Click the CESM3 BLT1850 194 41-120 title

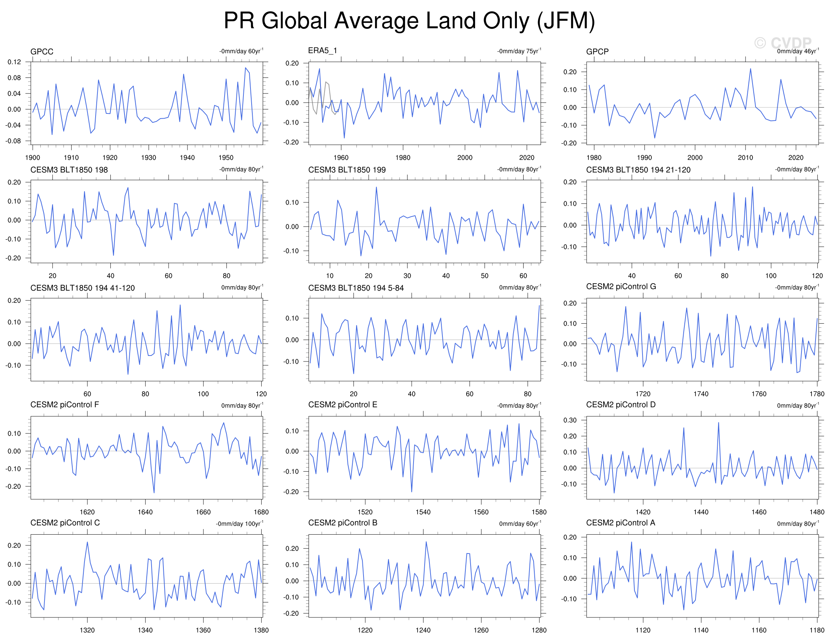(83, 288)
